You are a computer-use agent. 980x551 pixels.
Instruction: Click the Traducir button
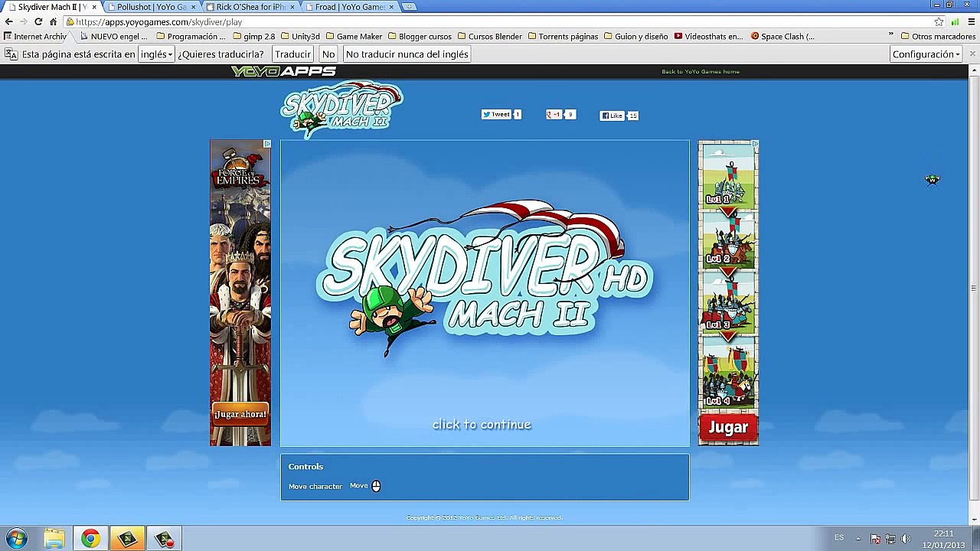292,54
